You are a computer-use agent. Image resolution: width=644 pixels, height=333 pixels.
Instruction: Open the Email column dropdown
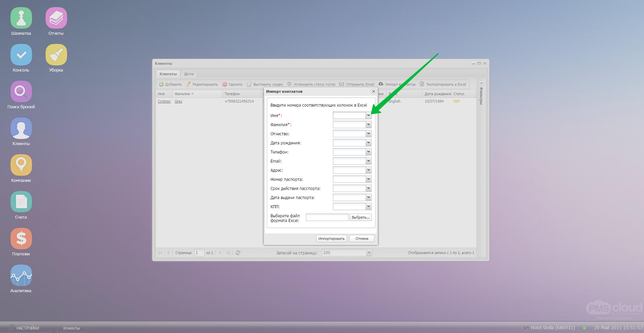368,161
